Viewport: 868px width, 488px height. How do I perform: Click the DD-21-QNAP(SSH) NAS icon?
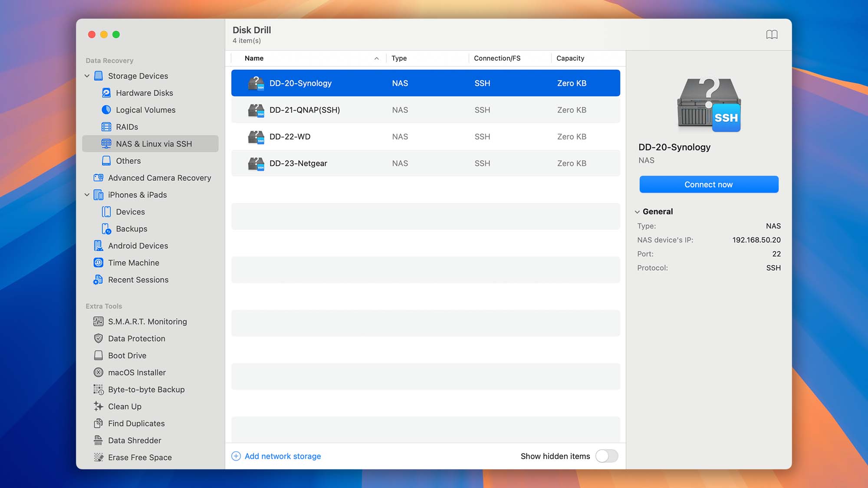pos(256,110)
